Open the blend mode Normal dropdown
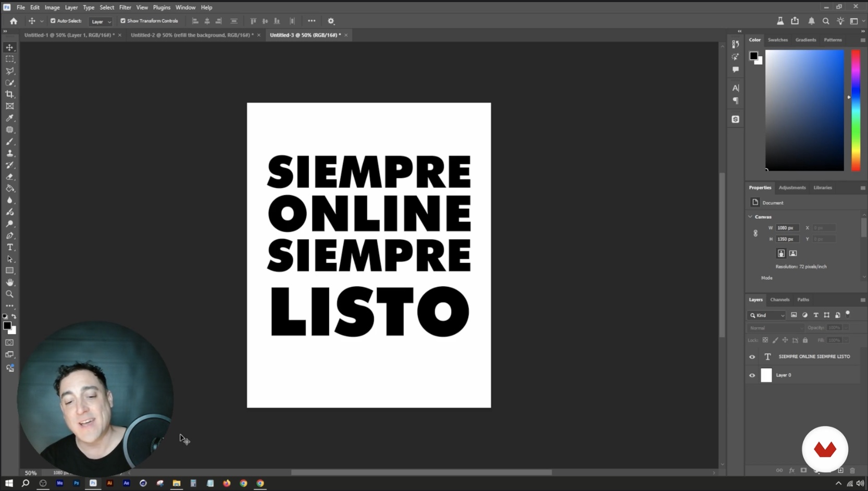868x491 pixels. pyautogui.click(x=776, y=328)
